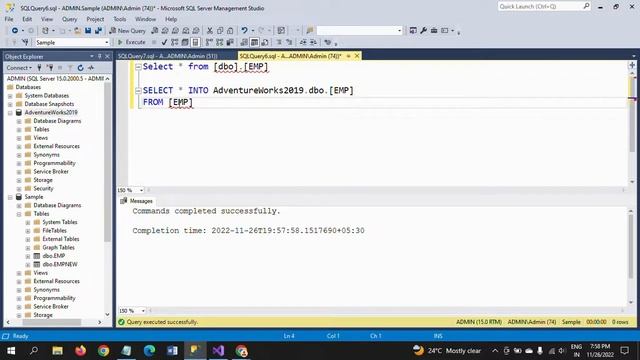Click the Object Explorer vertical scrollbar
640x360 pixels.
coord(107,163)
